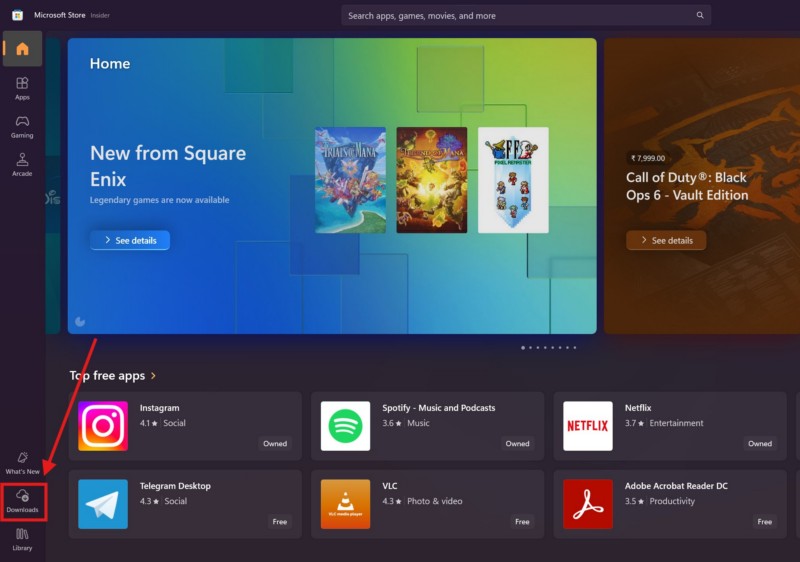
Task: Open Trials of Mana cover thumbnail
Action: click(x=350, y=180)
